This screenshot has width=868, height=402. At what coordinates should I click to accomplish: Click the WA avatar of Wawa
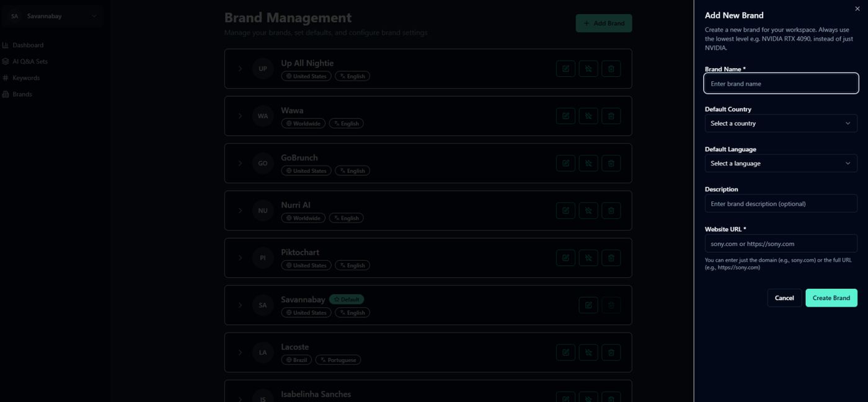[x=263, y=116]
